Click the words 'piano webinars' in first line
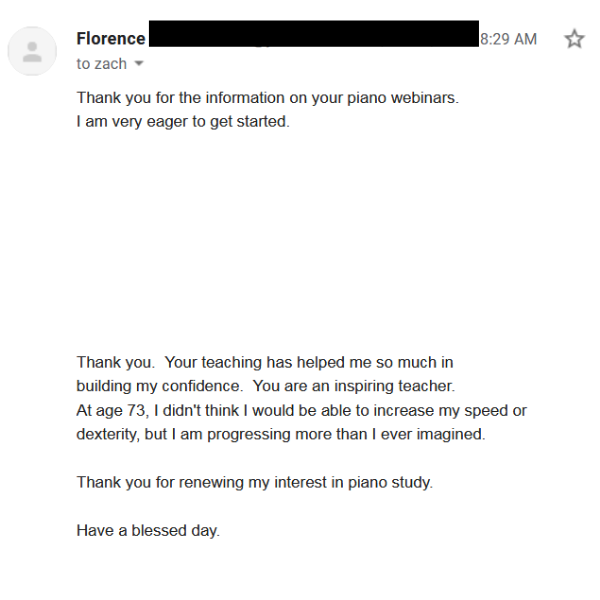 coord(410,98)
